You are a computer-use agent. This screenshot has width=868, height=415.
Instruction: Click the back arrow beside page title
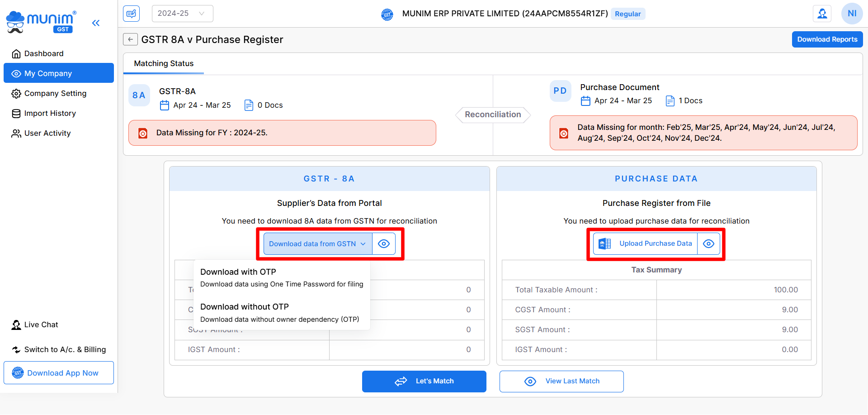point(130,39)
